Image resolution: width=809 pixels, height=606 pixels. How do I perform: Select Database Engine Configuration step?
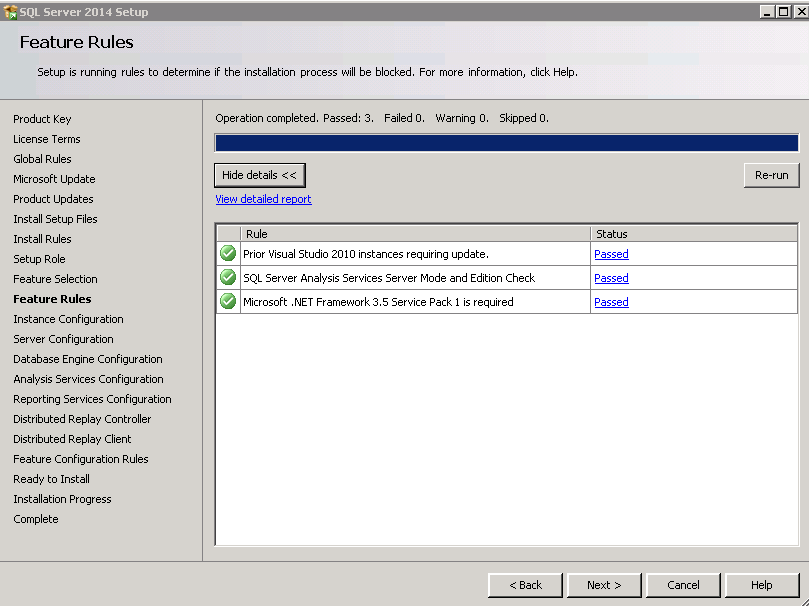tap(88, 359)
